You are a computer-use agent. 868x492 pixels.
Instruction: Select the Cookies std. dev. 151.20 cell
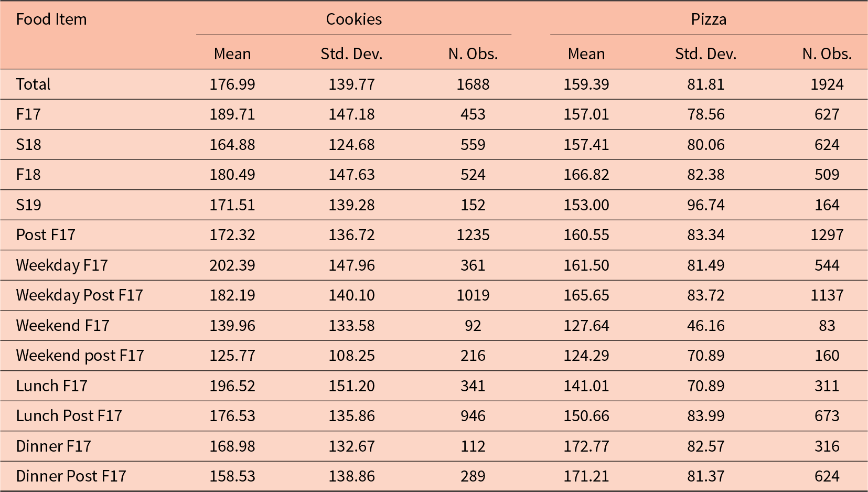[352, 386]
